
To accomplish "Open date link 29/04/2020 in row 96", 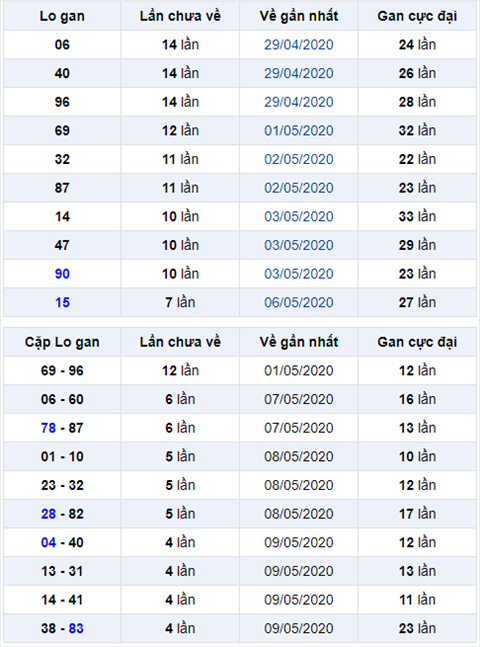I will click(x=299, y=102).
